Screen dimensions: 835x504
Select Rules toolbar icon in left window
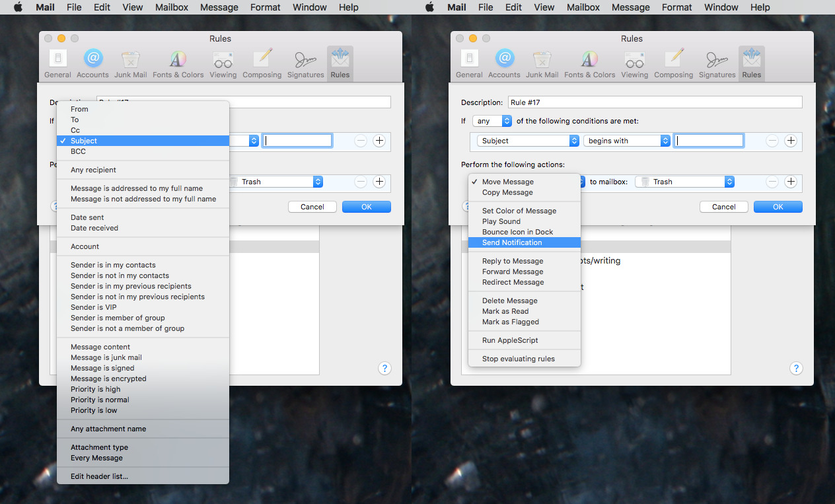click(x=340, y=64)
